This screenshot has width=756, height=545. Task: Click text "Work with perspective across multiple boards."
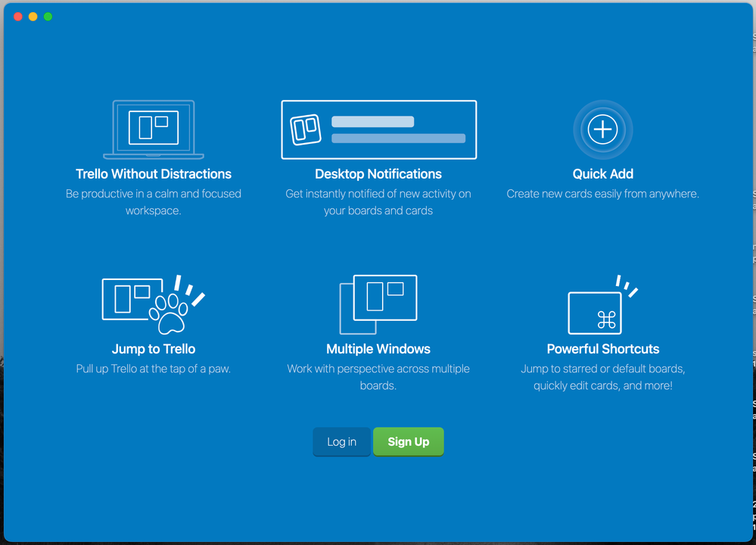coord(378,377)
